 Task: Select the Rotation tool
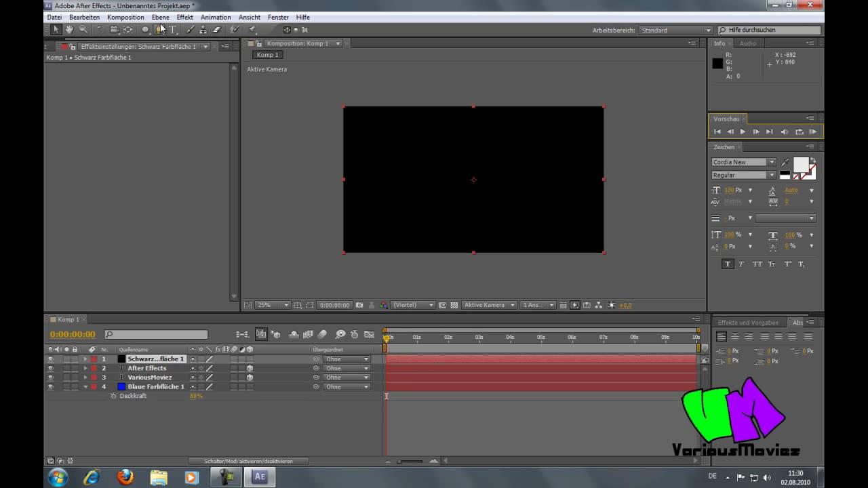[x=100, y=30]
